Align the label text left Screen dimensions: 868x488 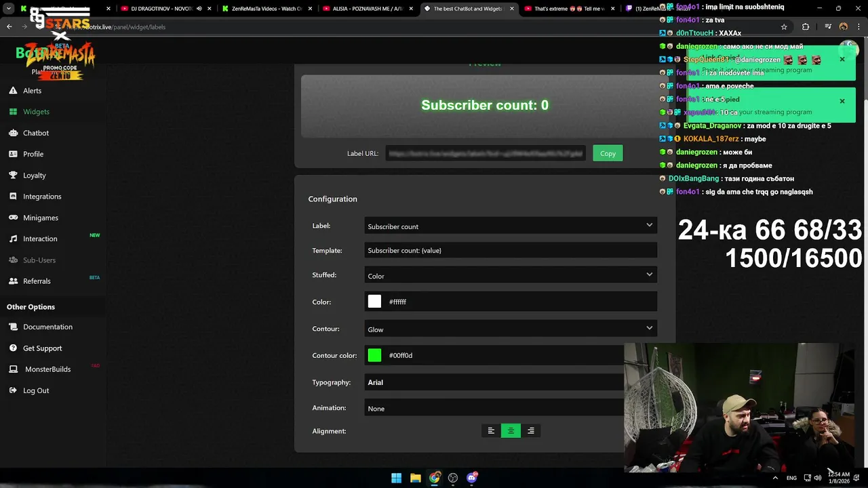pyautogui.click(x=491, y=430)
